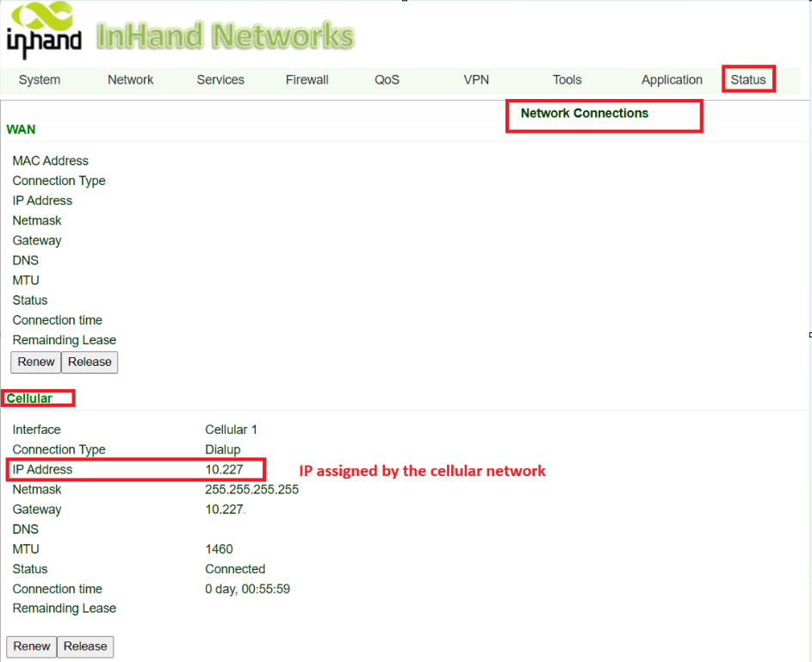Image resolution: width=812 pixels, height=662 pixels.
Task: Select the Cellular IP Address value 10.227
Action: click(x=224, y=469)
